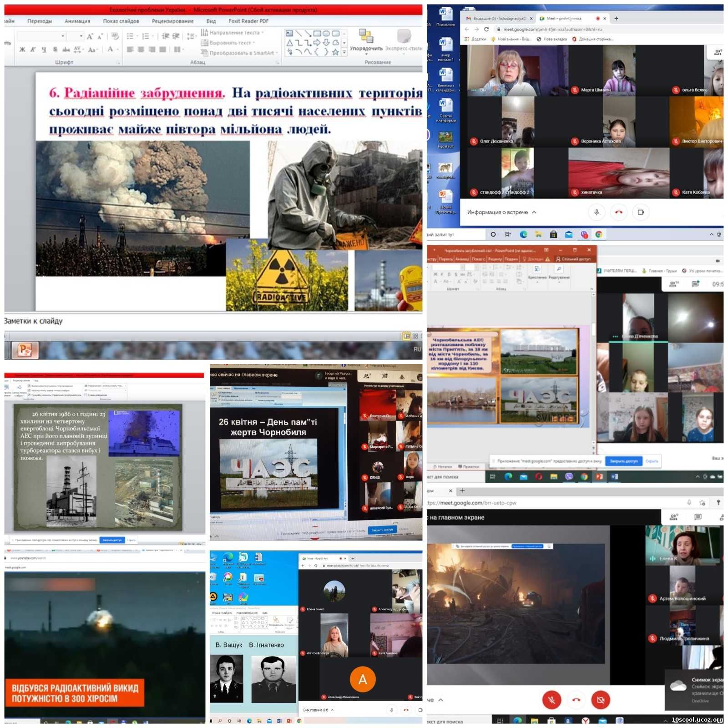Open the Анимация ribbon tab

77,21
